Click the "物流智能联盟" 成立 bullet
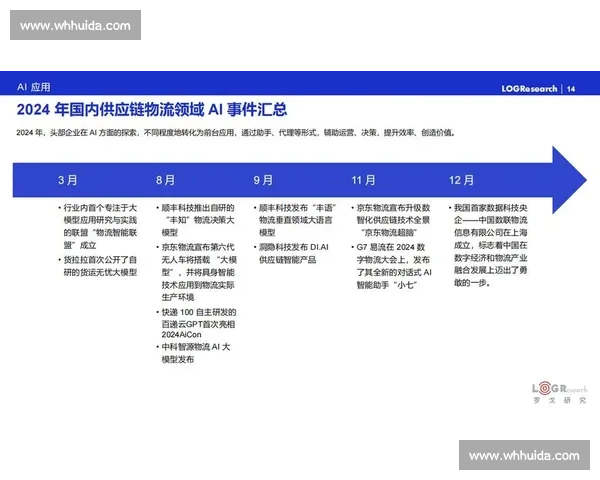This screenshot has width=600, height=480. (98, 226)
